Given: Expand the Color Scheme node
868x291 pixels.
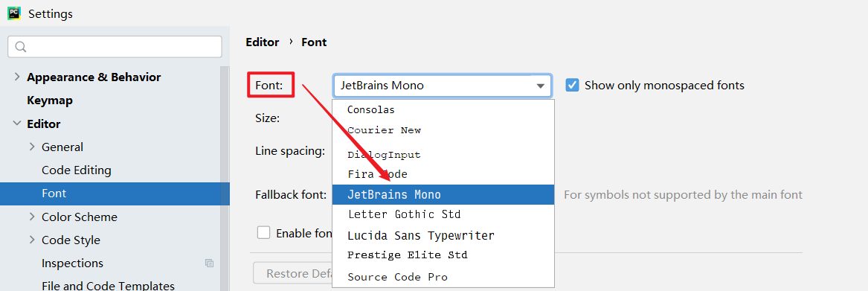Looking at the screenshot, I should click(x=32, y=217).
